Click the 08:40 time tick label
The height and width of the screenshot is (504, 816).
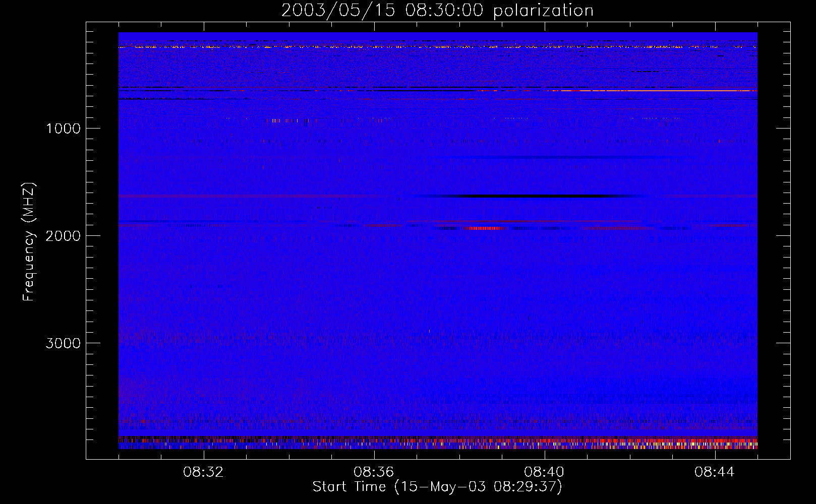point(545,472)
